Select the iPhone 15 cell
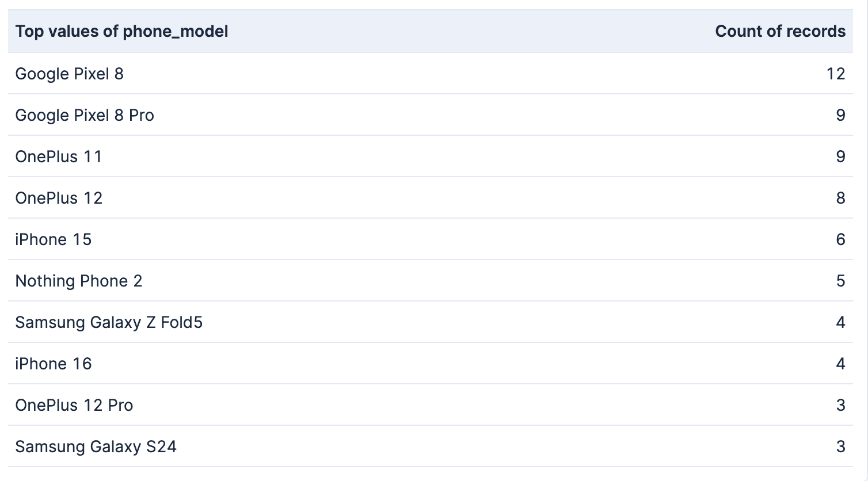868x481 pixels. [54, 239]
